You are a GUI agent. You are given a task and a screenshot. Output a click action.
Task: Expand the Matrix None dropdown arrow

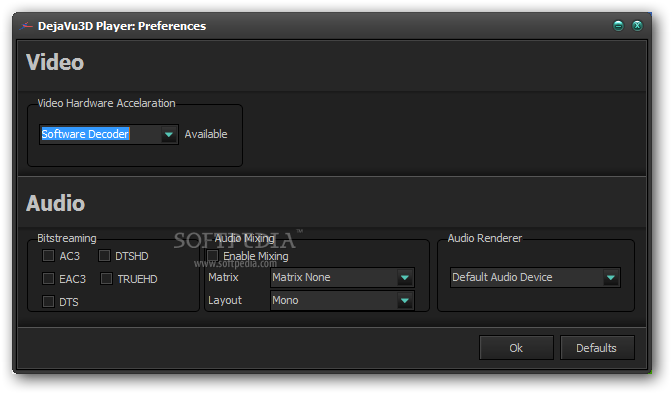(405, 278)
